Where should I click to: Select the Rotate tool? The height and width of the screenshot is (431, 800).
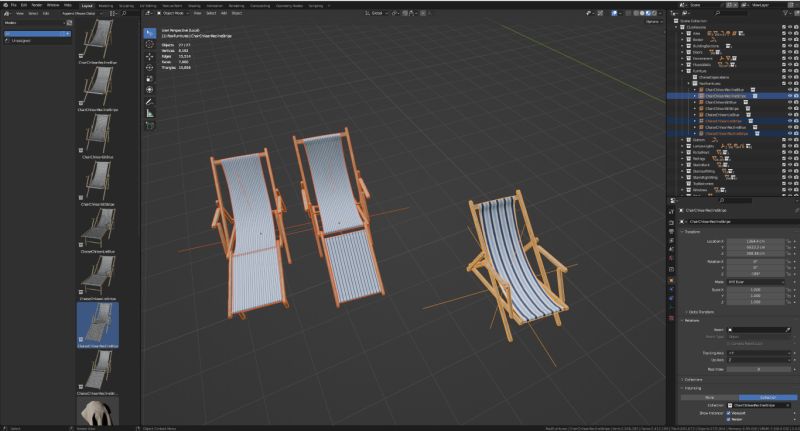point(149,67)
